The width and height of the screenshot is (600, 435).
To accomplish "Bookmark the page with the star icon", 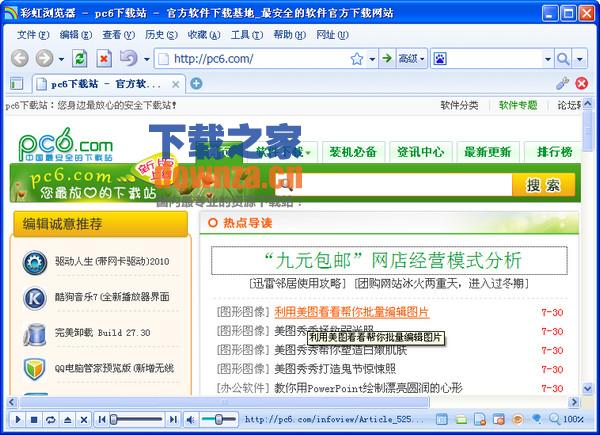I will (x=357, y=59).
